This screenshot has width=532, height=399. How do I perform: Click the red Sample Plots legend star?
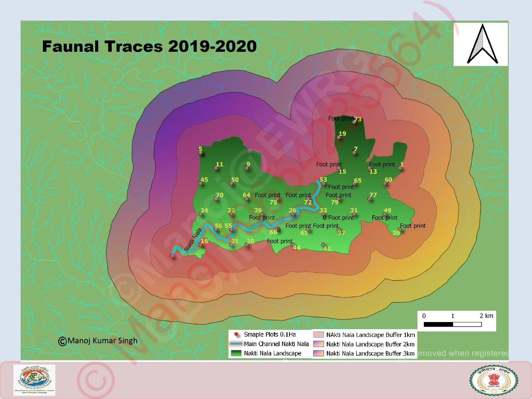click(236, 334)
